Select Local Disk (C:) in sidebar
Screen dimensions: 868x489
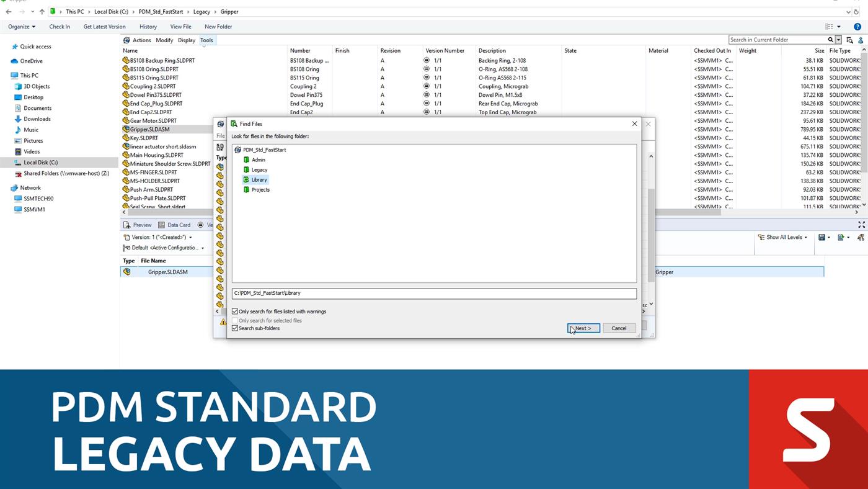click(x=40, y=163)
